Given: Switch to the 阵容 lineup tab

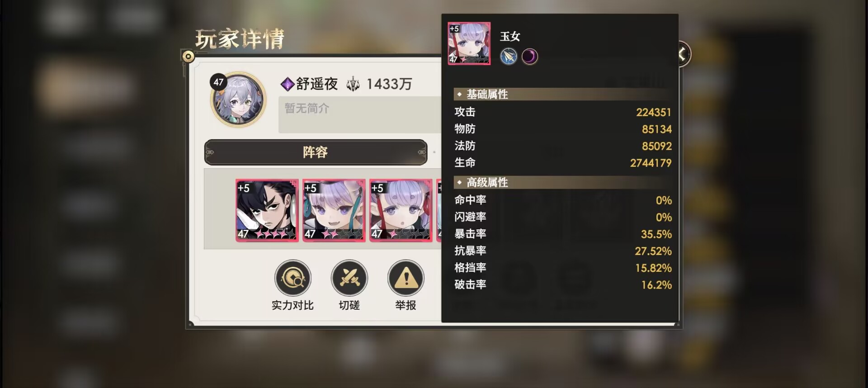Looking at the screenshot, I should (316, 152).
